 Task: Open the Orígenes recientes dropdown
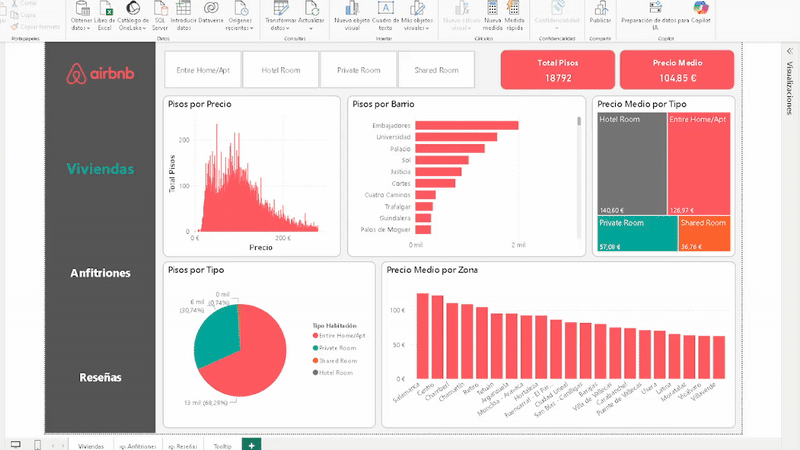(x=240, y=29)
